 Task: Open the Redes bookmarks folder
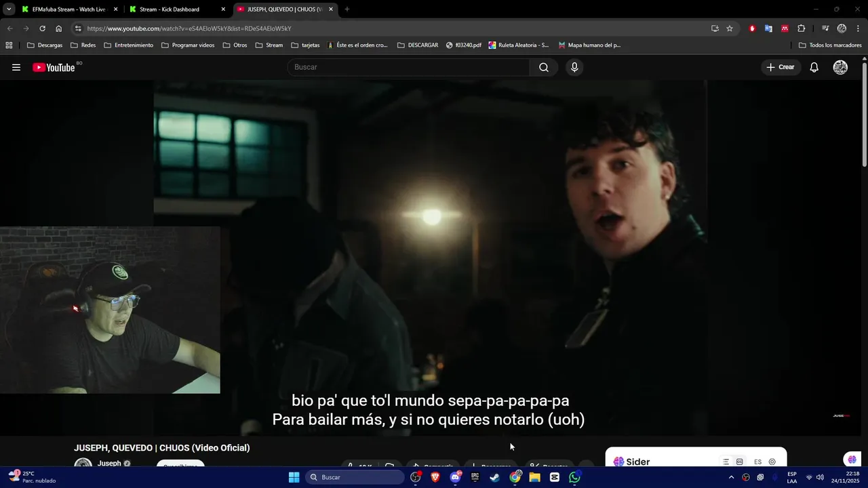pyautogui.click(x=83, y=45)
